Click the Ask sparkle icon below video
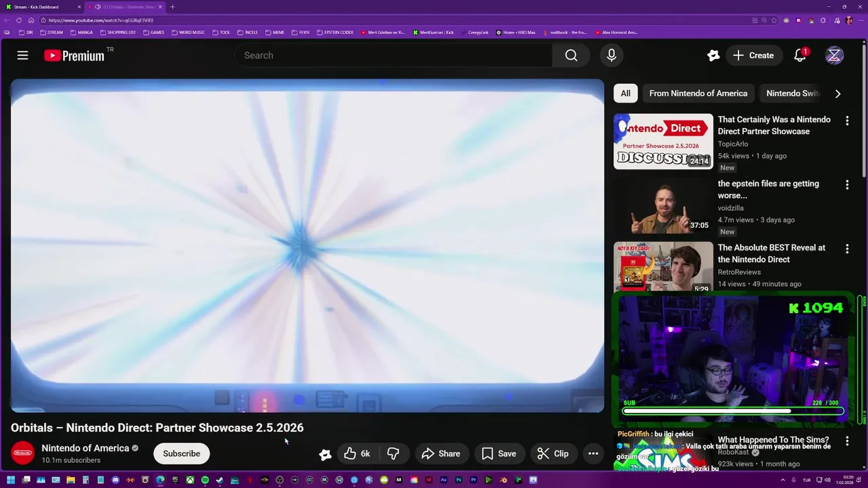Viewport: 868px width, 488px height. [x=325, y=454]
